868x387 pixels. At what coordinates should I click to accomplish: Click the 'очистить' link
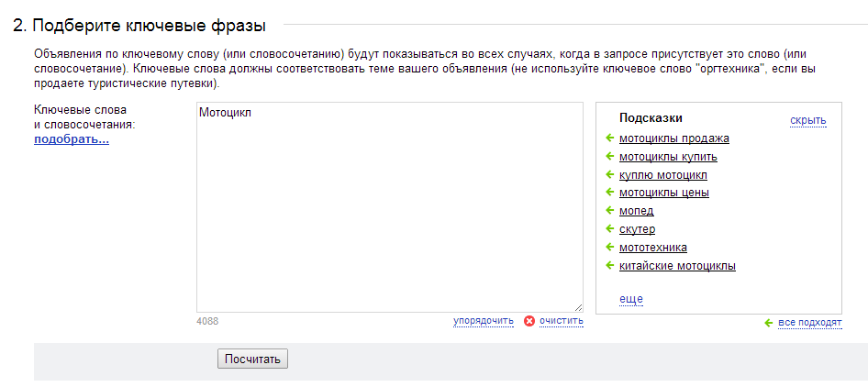[x=562, y=321]
